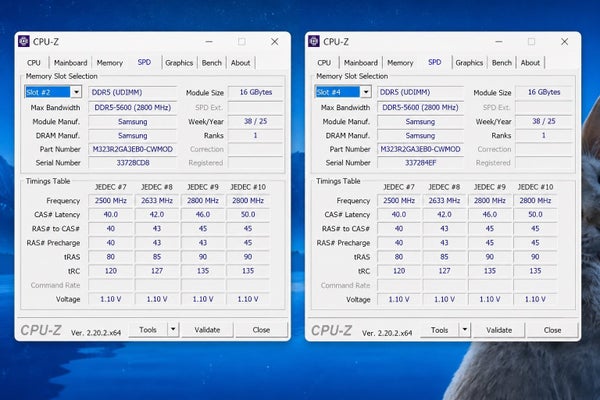Close left CPU-Z window with X
600x400 pixels.
[x=275, y=41]
